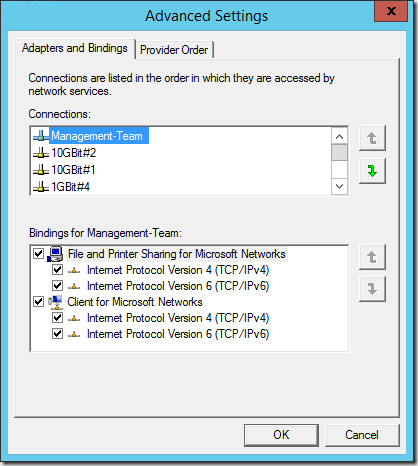Click the bindings move-down arrow button
This screenshot has width=418, height=466.
click(x=372, y=289)
